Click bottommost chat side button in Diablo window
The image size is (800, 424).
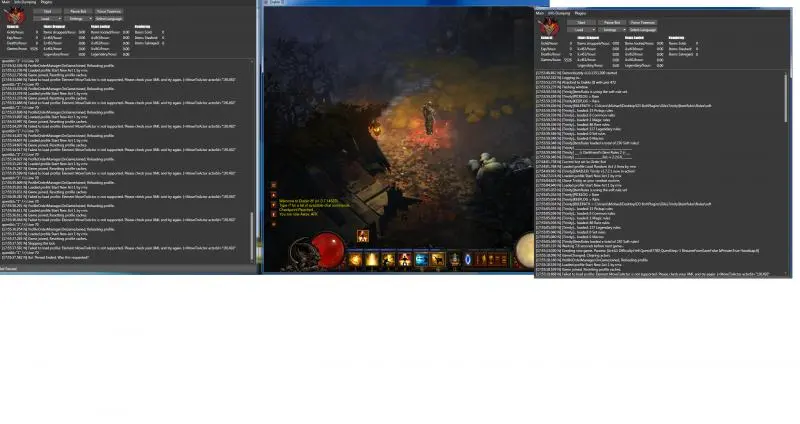[273, 224]
